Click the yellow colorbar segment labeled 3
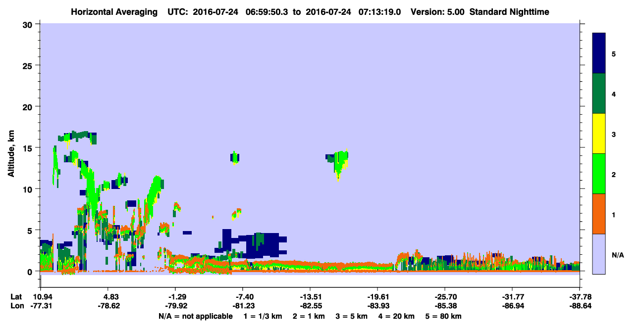Screen dimensions: 644x330 [599, 134]
